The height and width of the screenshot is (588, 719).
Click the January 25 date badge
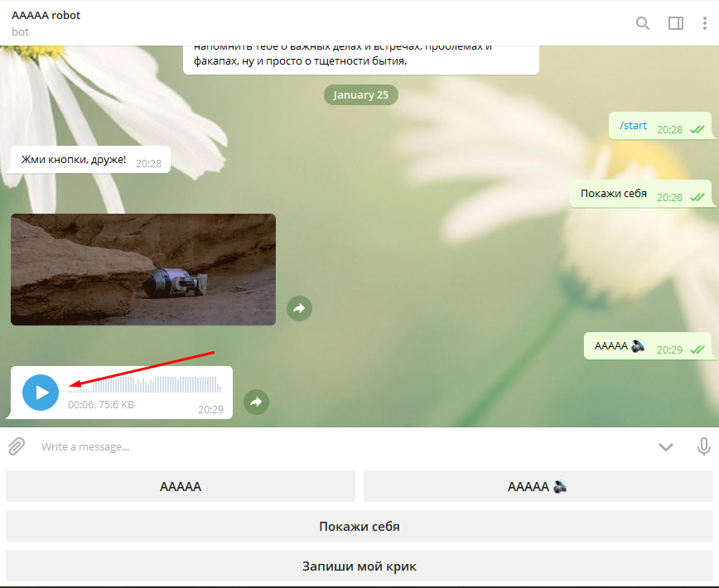click(x=360, y=95)
